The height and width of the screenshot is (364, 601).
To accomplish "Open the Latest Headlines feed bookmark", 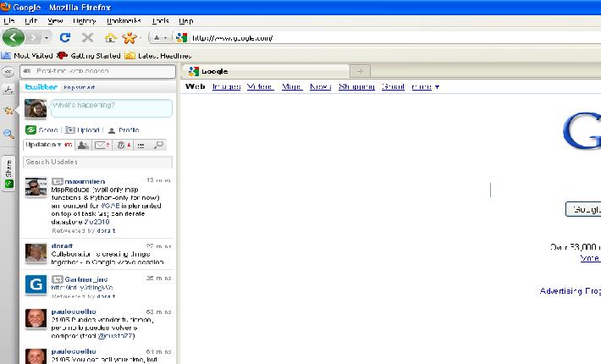I will pyautogui.click(x=158, y=56).
